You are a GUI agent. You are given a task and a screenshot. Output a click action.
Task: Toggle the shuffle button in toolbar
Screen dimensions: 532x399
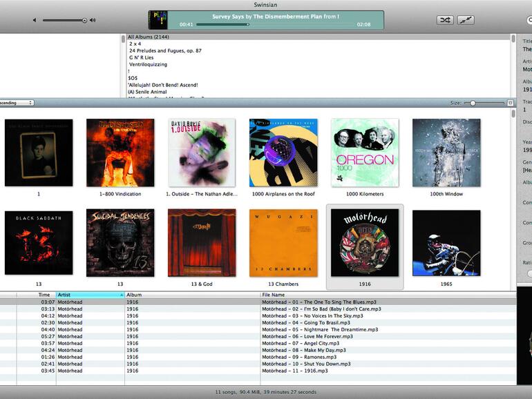(x=445, y=20)
